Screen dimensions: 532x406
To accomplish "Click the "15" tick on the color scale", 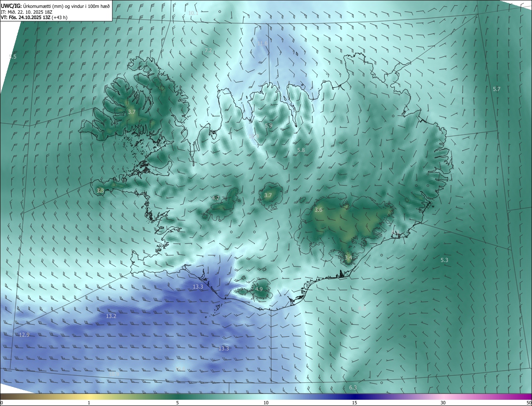I will 355,403.
